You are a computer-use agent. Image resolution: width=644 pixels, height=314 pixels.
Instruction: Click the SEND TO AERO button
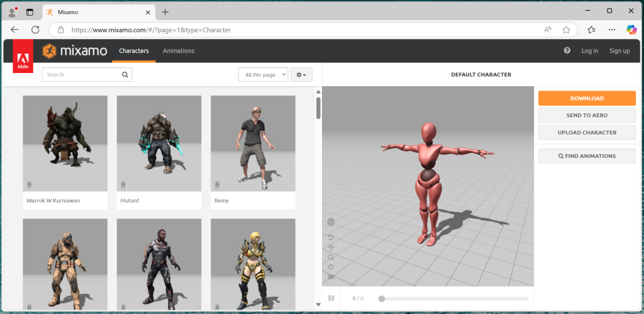(587, 116)
